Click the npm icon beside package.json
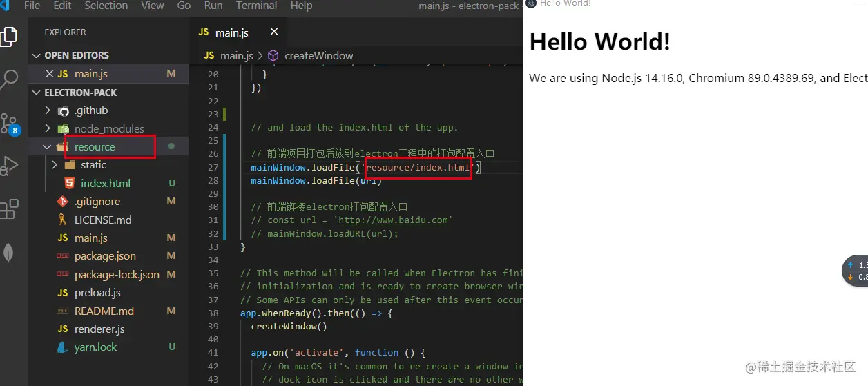The image size is (868, 386). pyautogui.click(x=63, y=256)
